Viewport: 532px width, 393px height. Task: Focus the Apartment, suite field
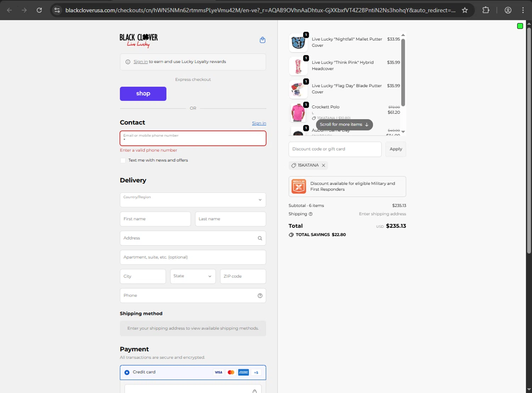[x=193, y=257]
